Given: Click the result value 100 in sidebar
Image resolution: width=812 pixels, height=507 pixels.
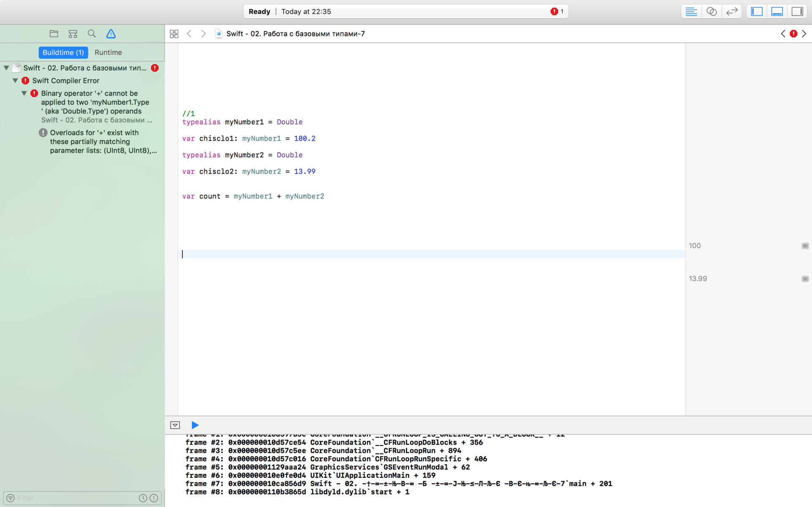Looking at the screenshot, I should tap(694, 246).
